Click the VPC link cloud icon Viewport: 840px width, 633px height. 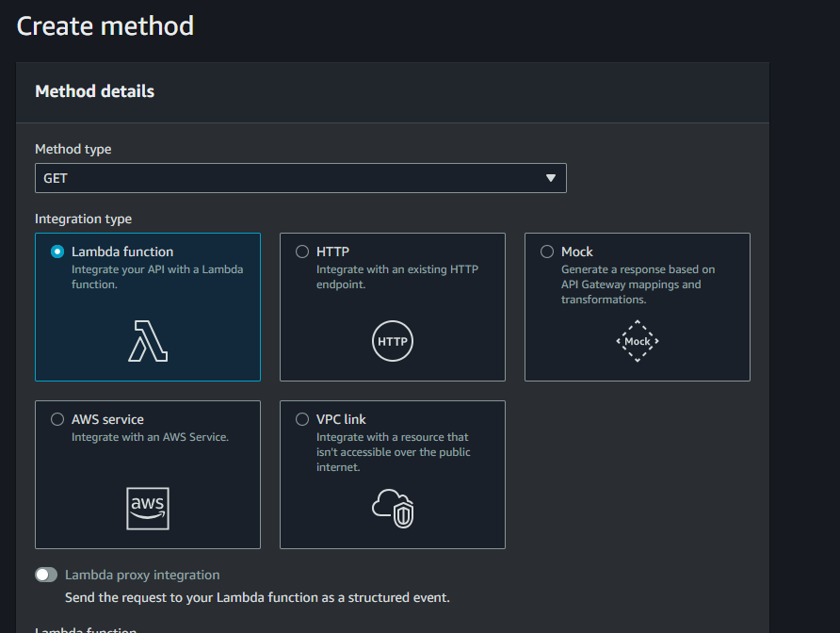[392, 509]
